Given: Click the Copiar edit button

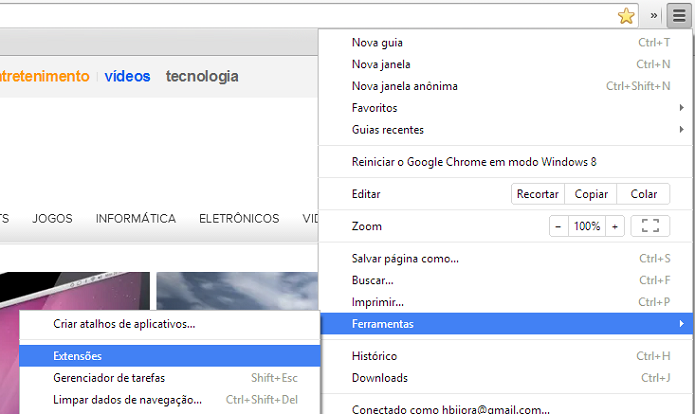Looking at the screenshot, I should pos(591,194).
